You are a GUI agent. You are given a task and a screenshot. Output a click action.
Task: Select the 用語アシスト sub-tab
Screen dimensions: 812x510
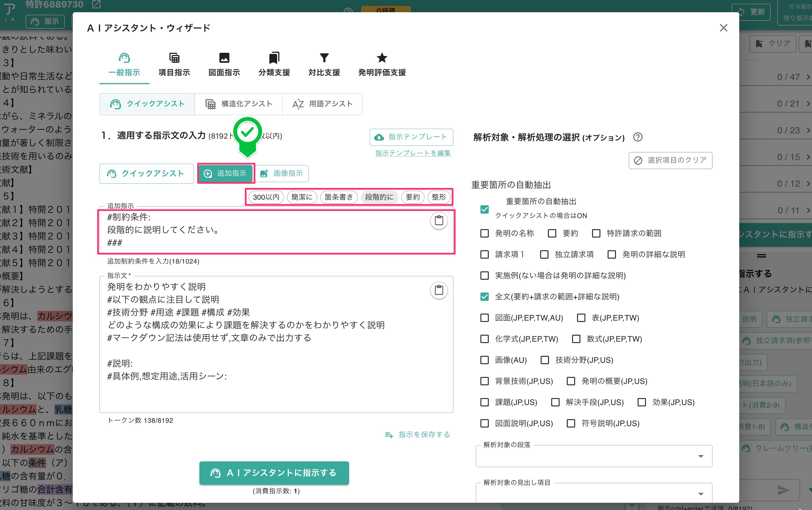click(x=322, y=104)
